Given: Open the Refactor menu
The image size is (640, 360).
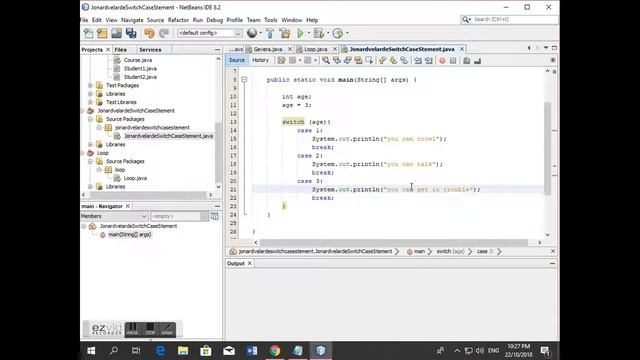Looking at the screenshot, I should pyautogui.click(x=178, y=20).
